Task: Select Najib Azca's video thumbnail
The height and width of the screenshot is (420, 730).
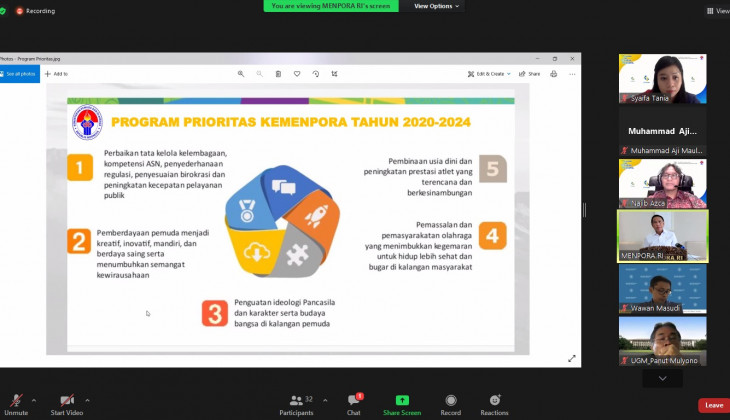Action: 662,183
